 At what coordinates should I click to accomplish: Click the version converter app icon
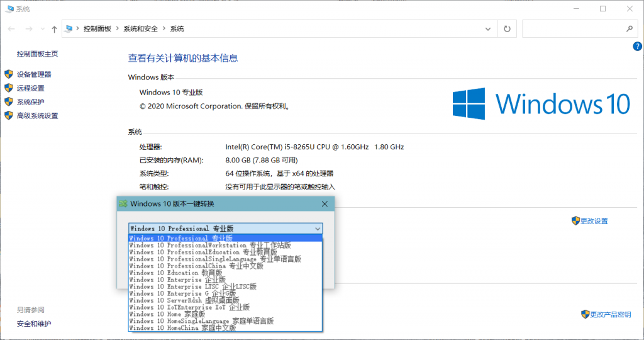point(123,203)
